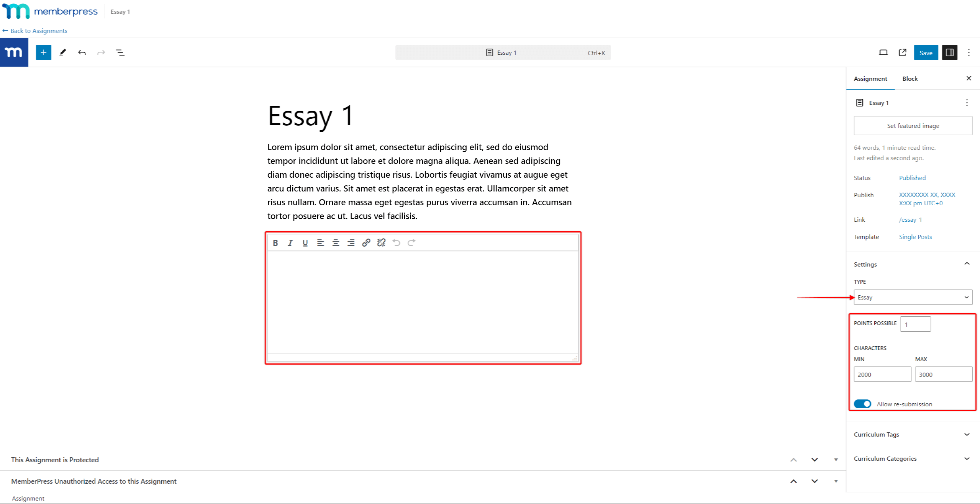Click the Underline formatting icon
The width and height of the screenshot is (980, 504).
[305, 242]
